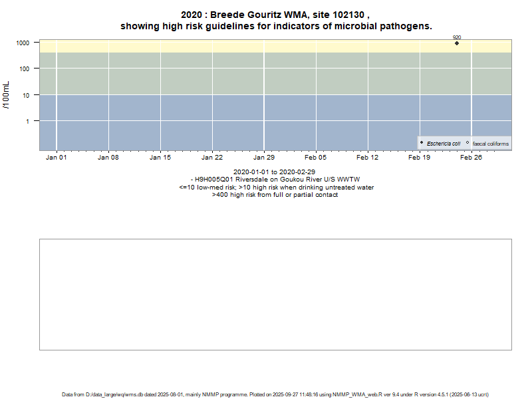532x399 pixels.
Task: Select the faecal coliforms legend label
Action: [x=491, y=144]
